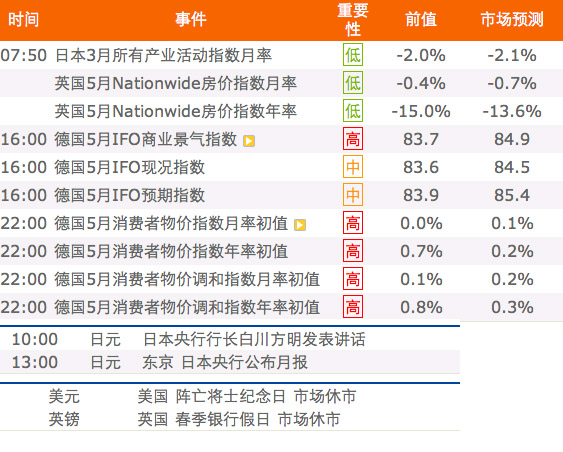
Task: Click the yellow play icon beside 德国5月消费者物价指数月率初值
Action: 300,225
